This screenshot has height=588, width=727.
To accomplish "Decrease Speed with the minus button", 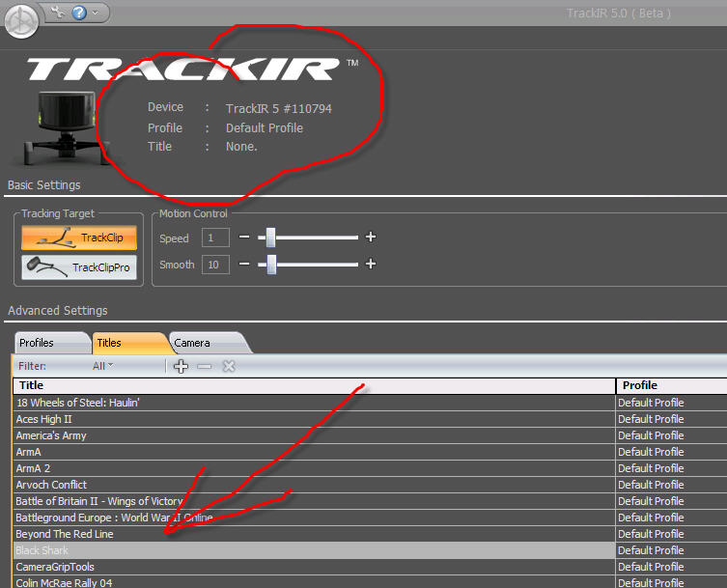I will click(244, 237).
